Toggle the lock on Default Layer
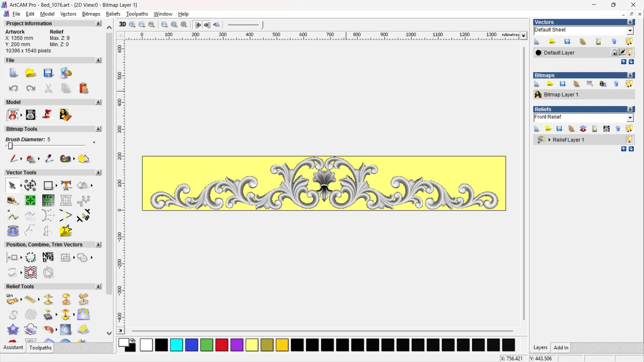The width and height of the screenshot is (644, 362). pyautogui.click(x=614, y=53)
